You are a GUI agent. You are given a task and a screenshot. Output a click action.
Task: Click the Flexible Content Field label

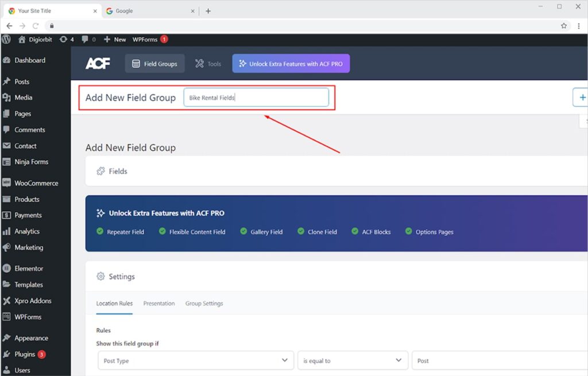198,232
